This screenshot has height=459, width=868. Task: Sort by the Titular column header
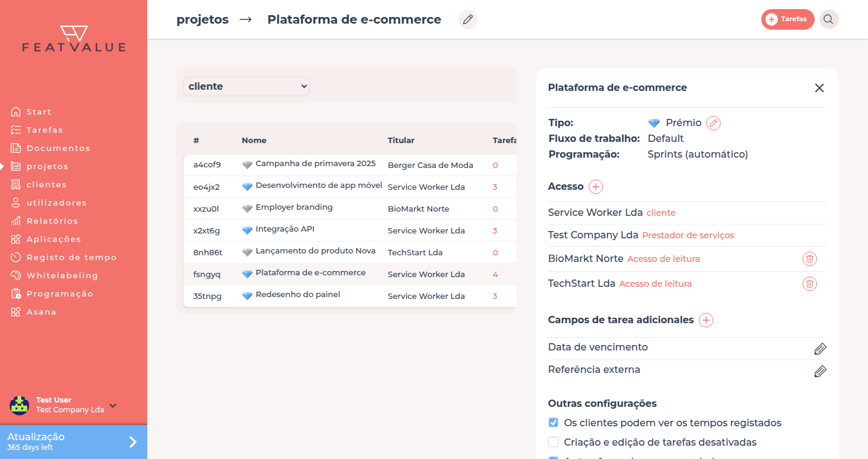pyautogui.click(x=401, y=140)
